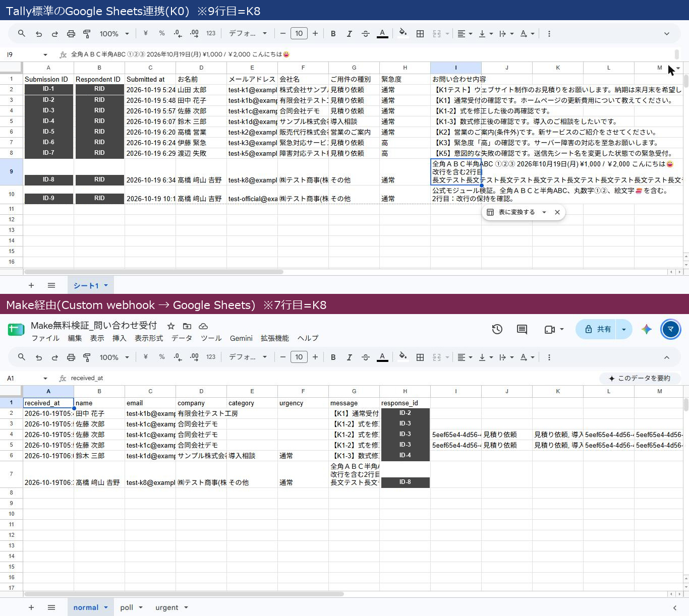Toggle bold in the top spreadsheet toolbar
689x616 pixels.
333,34
